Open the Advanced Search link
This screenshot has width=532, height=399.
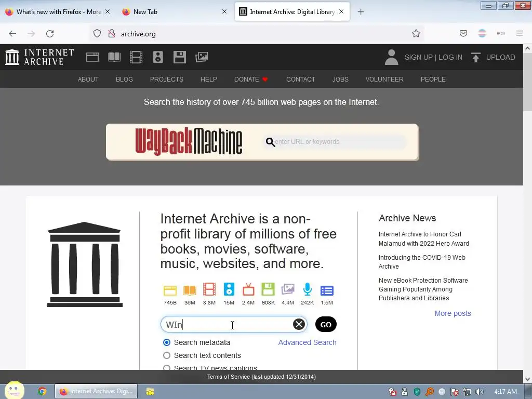pyautogui.click(x=308, y=342)
